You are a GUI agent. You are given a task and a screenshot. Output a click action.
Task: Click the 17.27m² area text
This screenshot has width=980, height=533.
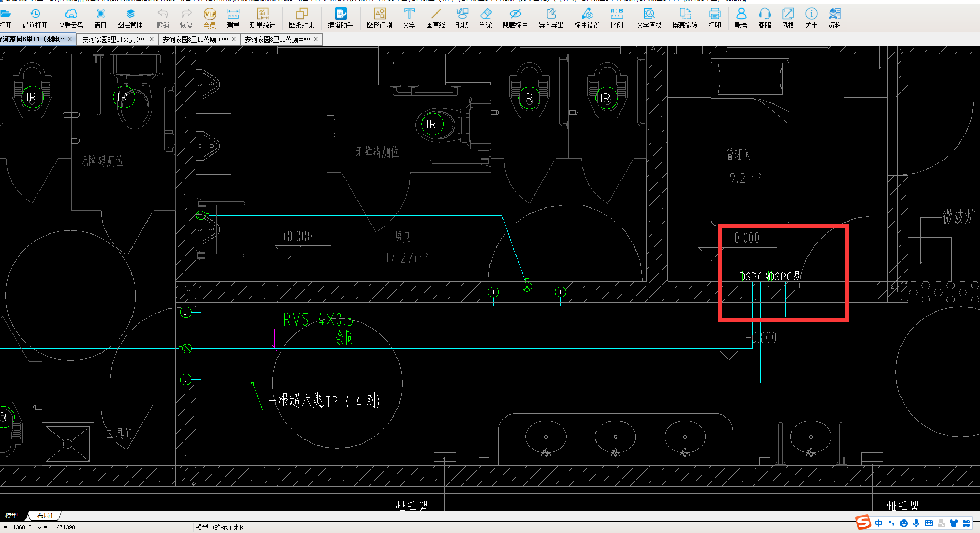click(406, 257)
